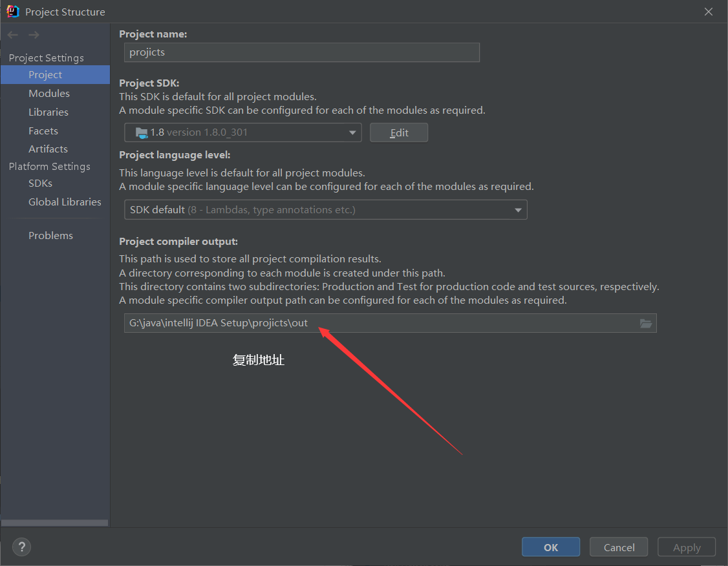Click the Project Settings heading

[47, 58]
